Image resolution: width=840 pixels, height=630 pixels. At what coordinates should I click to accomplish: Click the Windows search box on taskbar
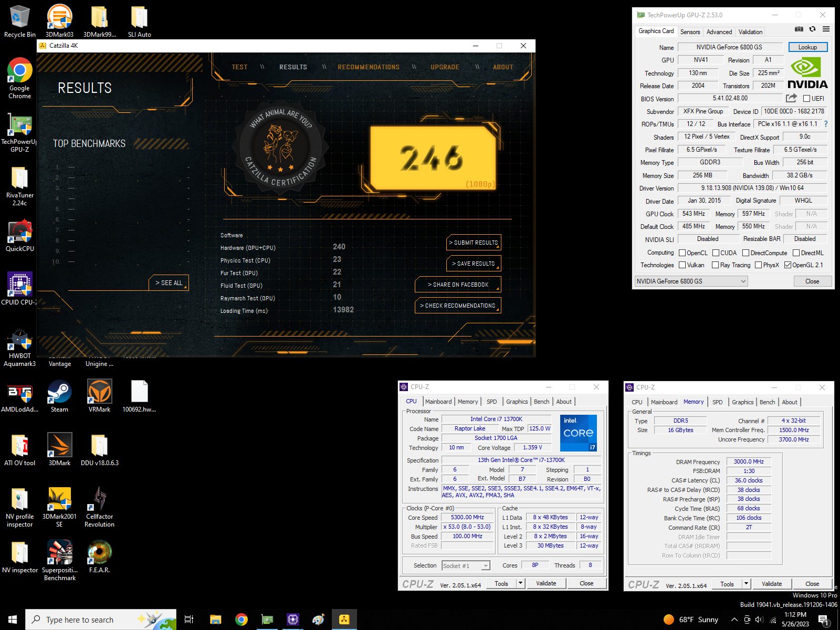101,619
